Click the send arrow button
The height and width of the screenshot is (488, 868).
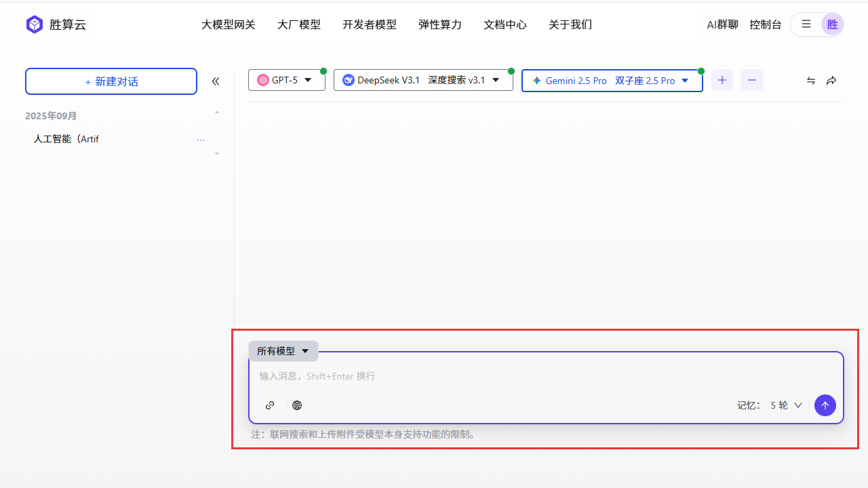[x=825, y=405]
